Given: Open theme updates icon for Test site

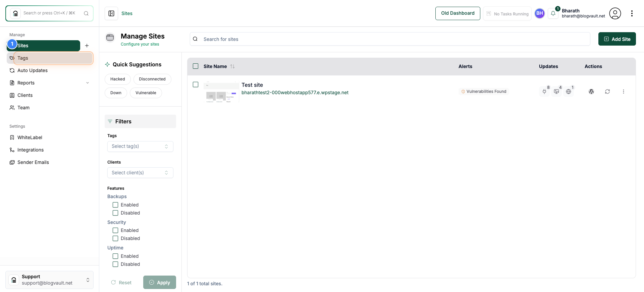Looking at the screenshot, I should 556,92.
